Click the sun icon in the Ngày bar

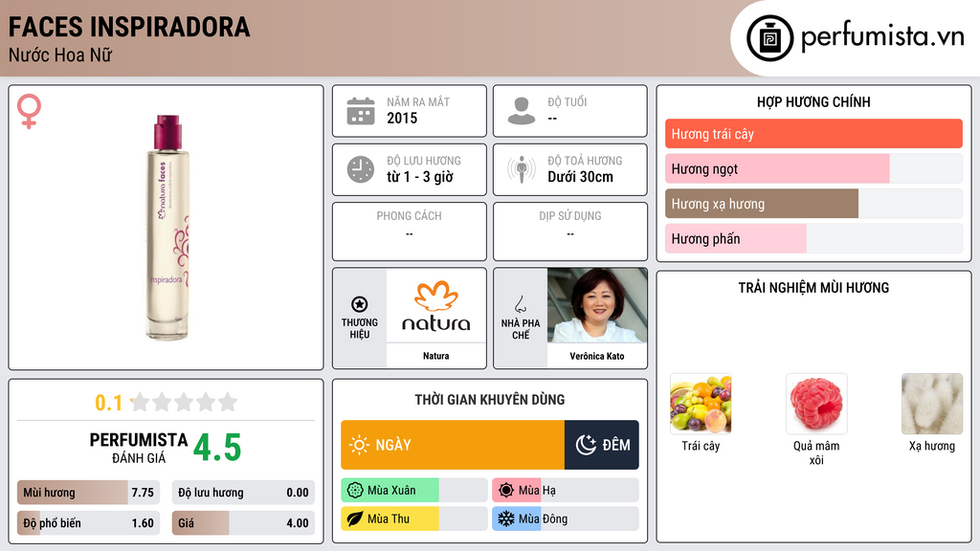pyautogui.click(x=360, y=445)
